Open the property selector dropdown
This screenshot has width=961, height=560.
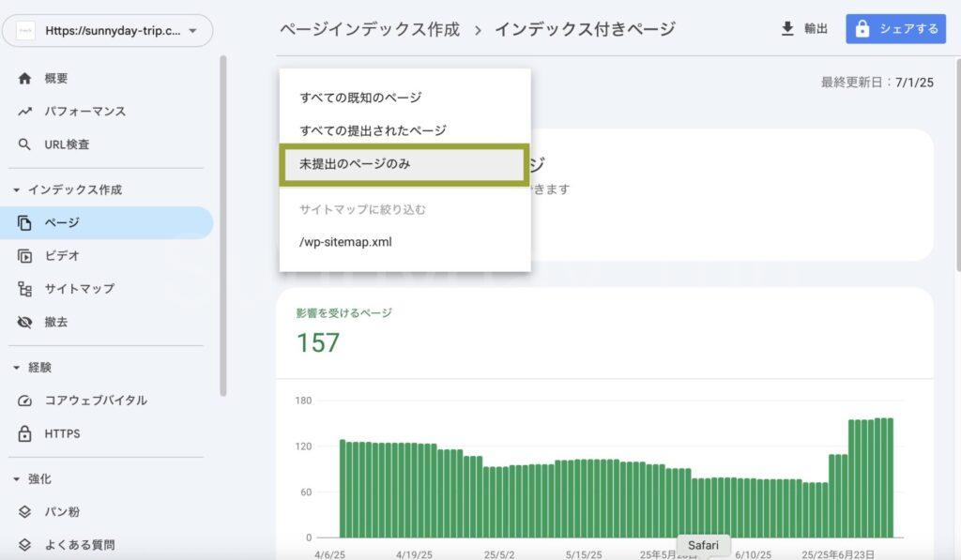pyautogui.click(x=107, y=31)
